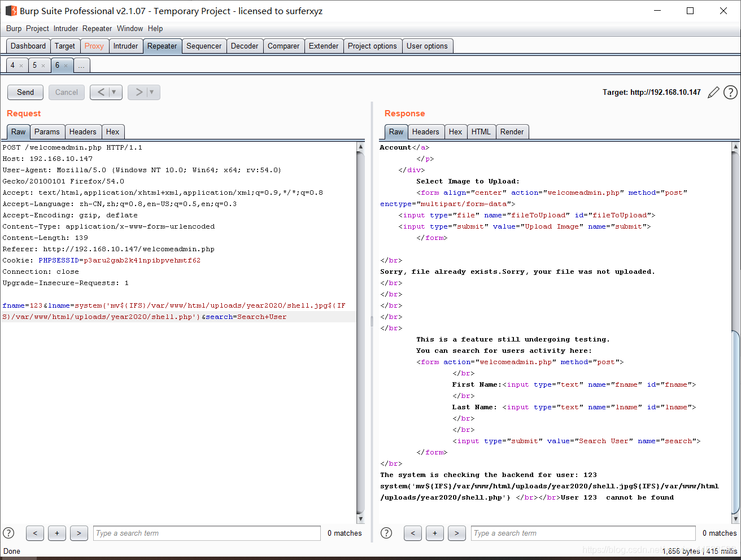This screenshot has height=560, width=741.
Task: Open the Help menu
Action: [155, 28]
